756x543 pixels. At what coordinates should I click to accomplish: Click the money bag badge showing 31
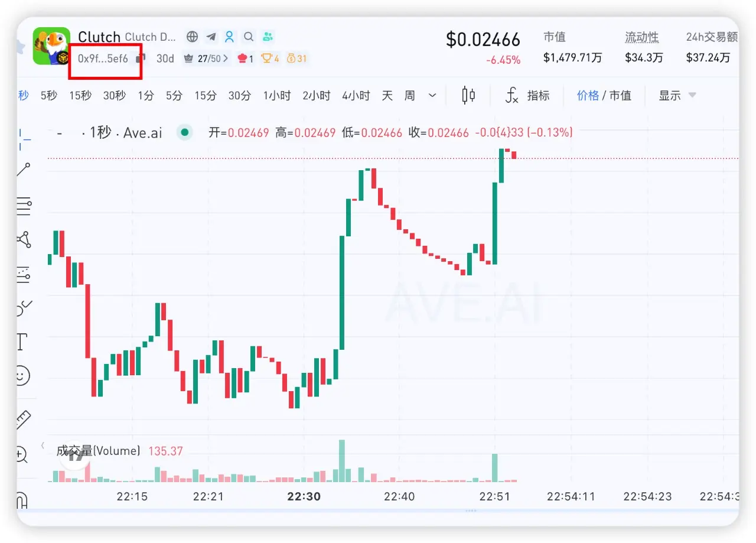(x=296, y=58)
